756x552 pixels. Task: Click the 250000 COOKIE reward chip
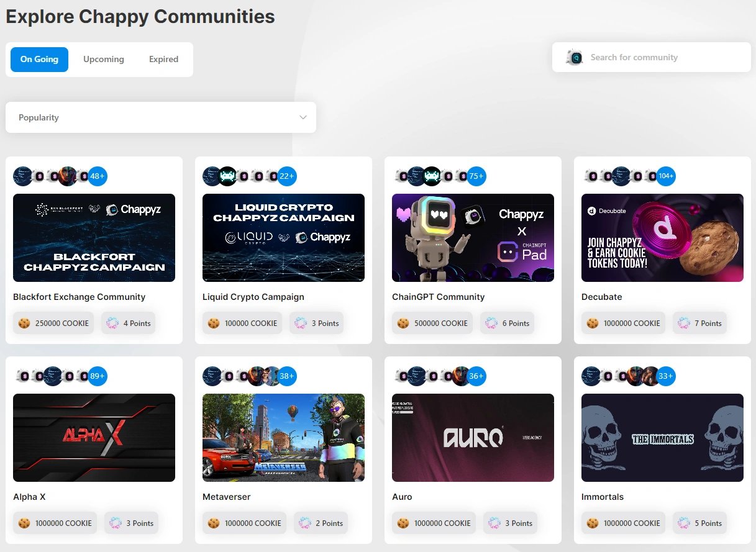pyautogui.click(x=53, y=323)
